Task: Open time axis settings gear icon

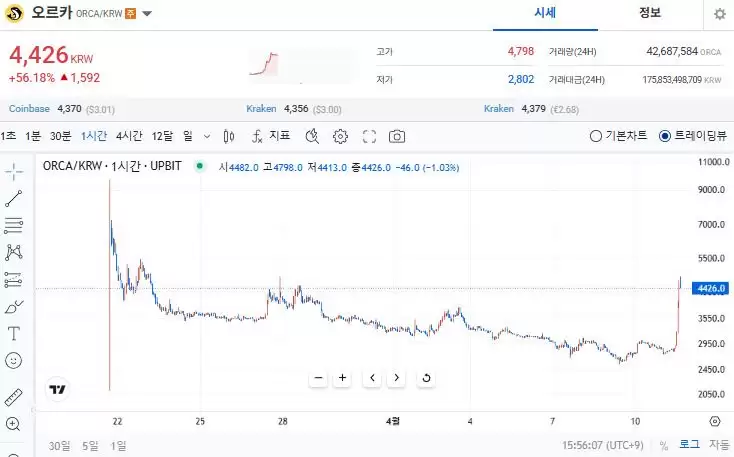Action: [x=715, y=421]
